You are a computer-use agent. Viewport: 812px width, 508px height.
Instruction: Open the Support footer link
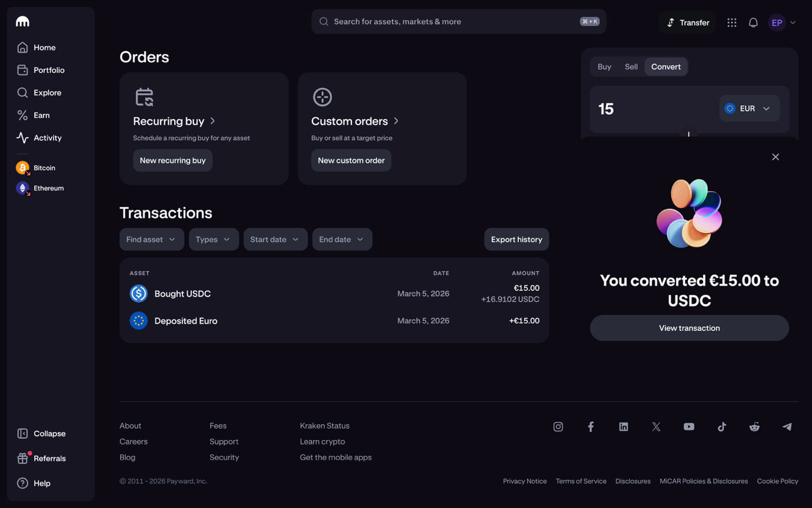pos(224,441)
